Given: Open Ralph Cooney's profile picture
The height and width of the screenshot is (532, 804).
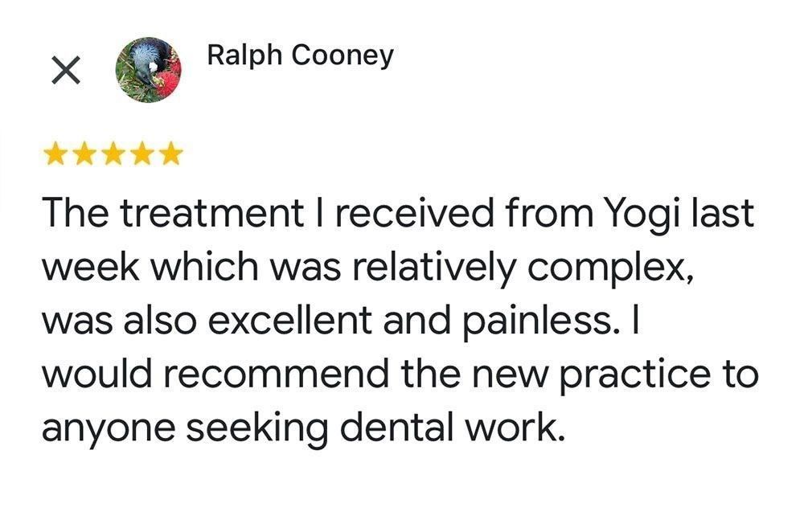Looking at the screenshot, I should [x=149, y=70].
